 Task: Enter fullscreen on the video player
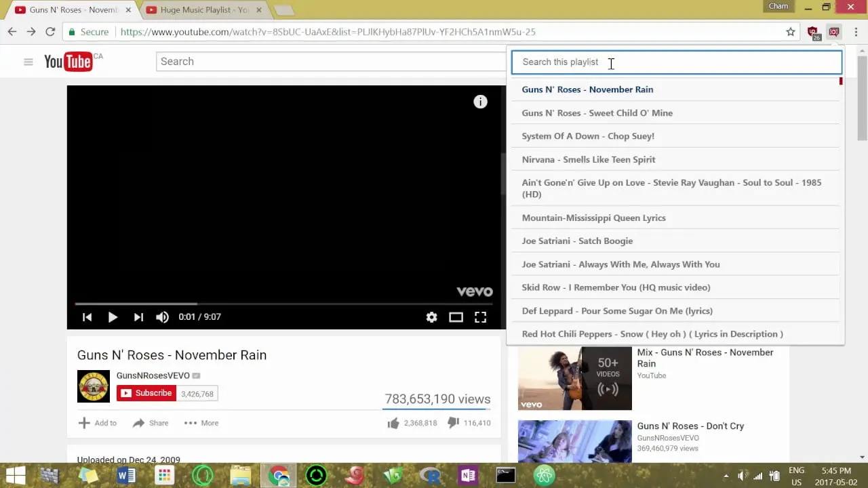coord(480,317)
